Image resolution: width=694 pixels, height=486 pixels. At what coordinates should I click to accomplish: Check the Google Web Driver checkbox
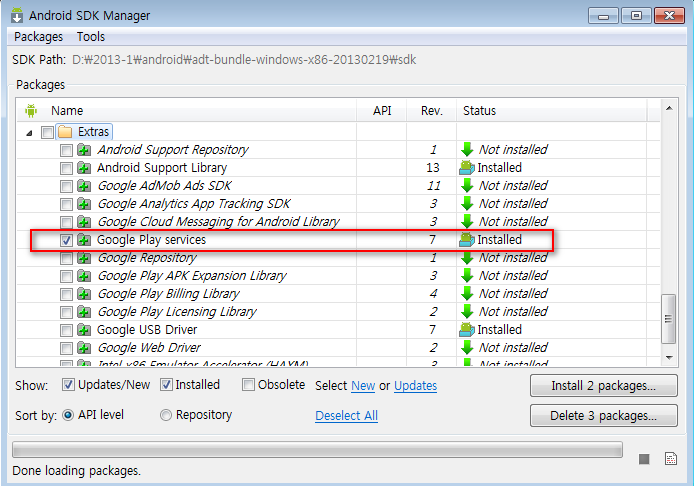66,348
